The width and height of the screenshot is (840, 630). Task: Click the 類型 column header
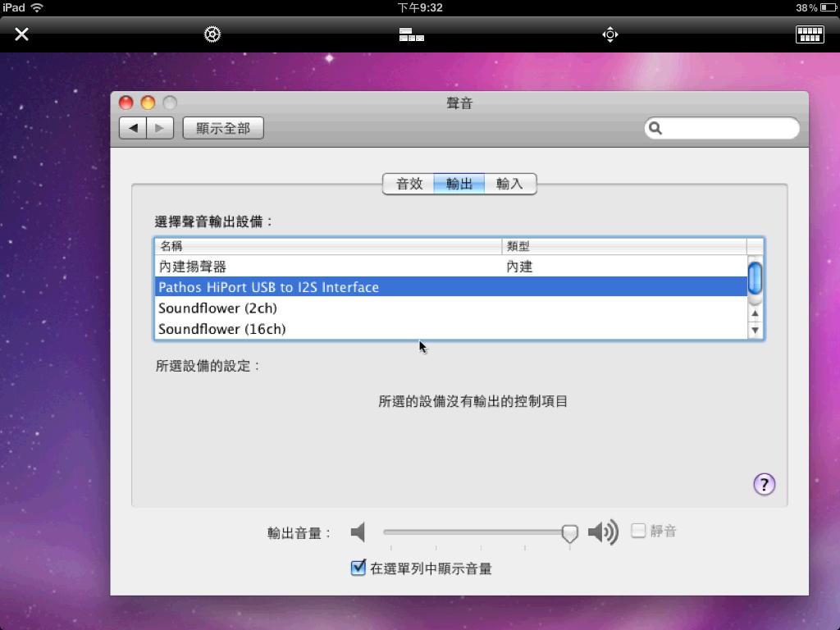point(624,246)
